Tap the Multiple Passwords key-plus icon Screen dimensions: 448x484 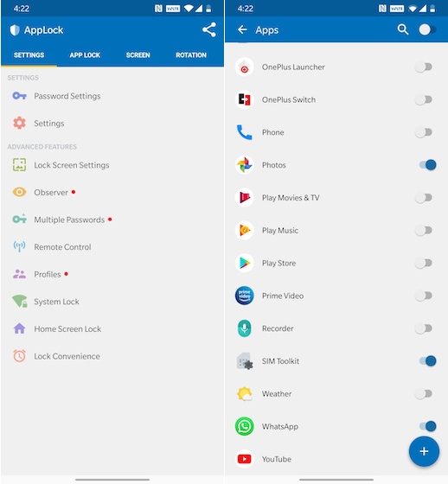(19, 220)
